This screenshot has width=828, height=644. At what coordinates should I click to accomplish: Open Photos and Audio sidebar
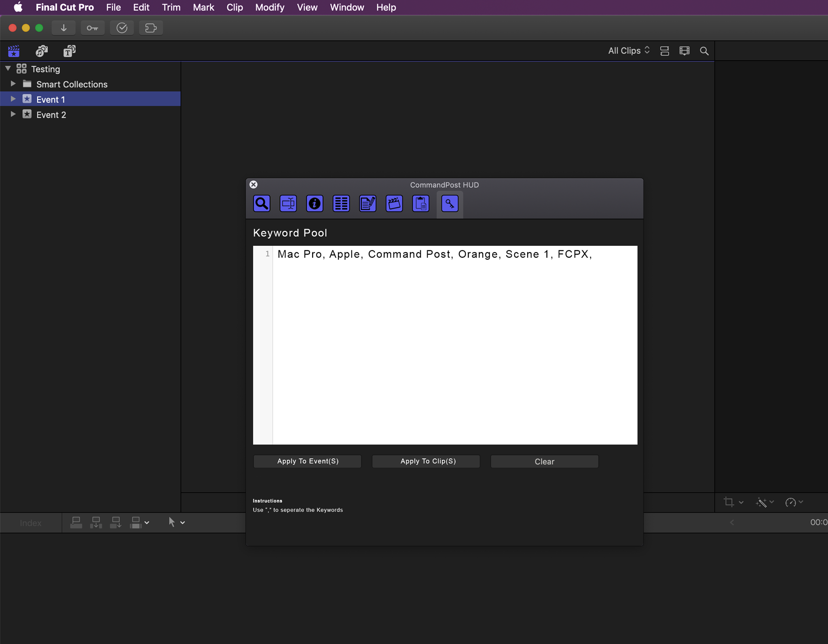point(42,51)
